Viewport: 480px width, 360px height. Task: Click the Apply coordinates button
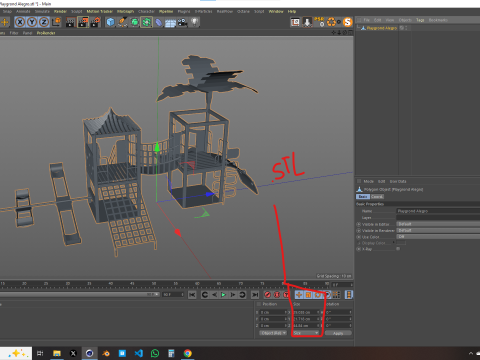point(338,333)
